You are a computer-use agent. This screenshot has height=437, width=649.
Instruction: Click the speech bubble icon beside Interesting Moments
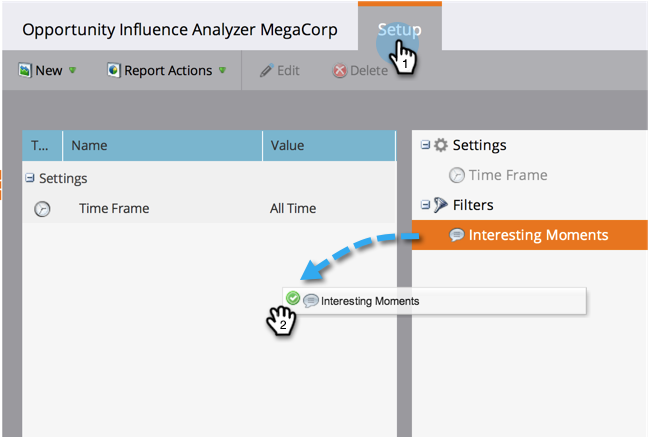(x=457, y=235)
